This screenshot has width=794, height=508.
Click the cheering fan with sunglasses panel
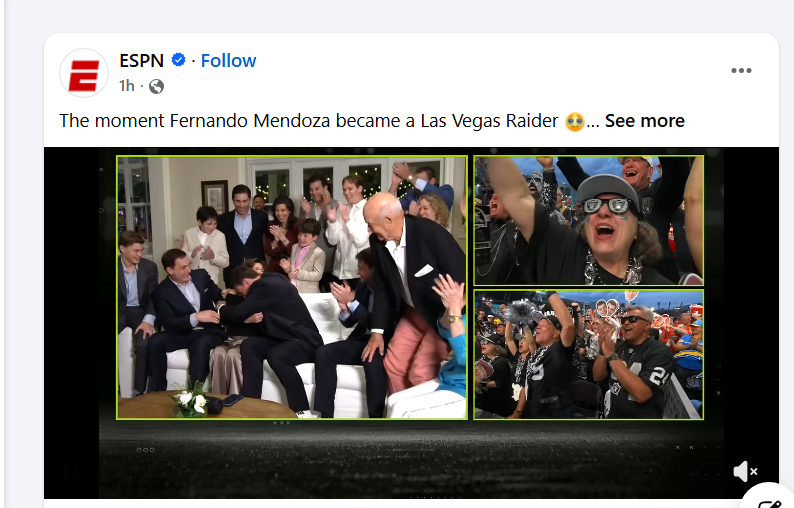tap(588, 220)
